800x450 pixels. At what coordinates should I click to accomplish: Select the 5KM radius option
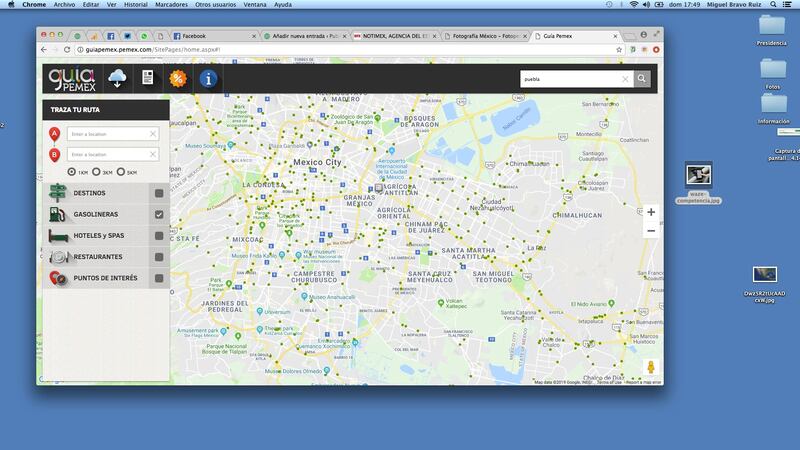point(120,172)
